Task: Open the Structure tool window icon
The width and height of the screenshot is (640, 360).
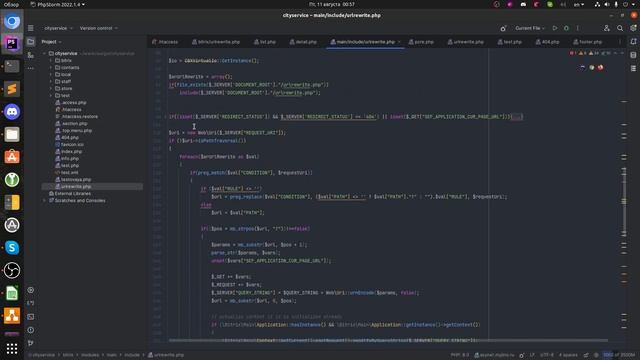Action: click(31, 55)
